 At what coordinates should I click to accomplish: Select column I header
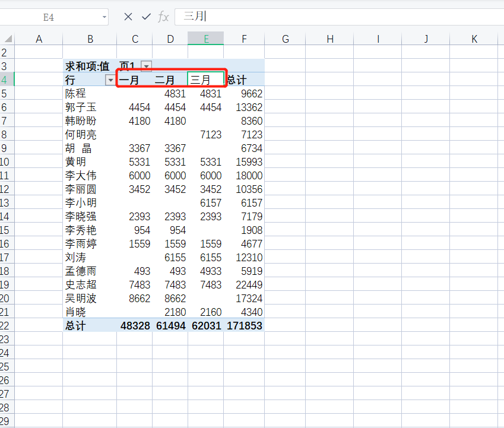[378, 39]
